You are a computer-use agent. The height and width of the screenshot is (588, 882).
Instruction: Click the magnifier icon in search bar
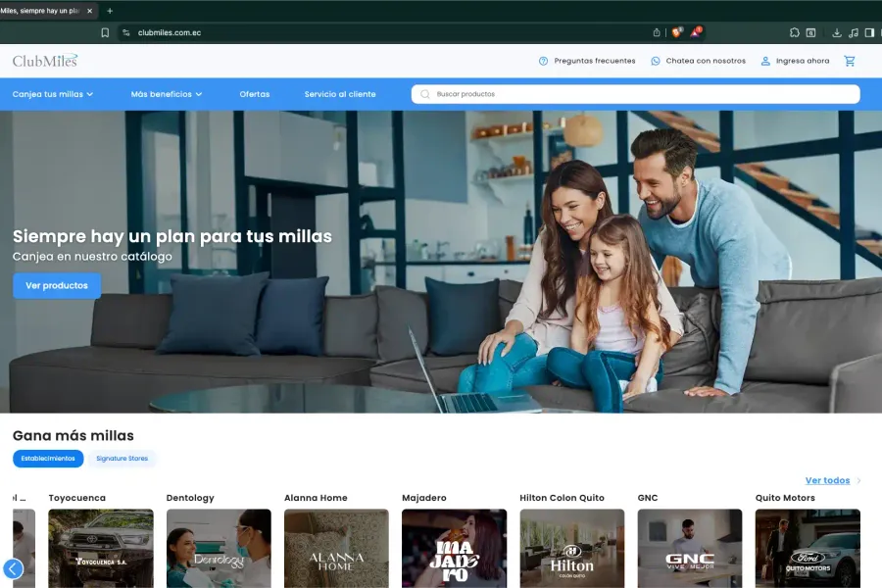424,94
